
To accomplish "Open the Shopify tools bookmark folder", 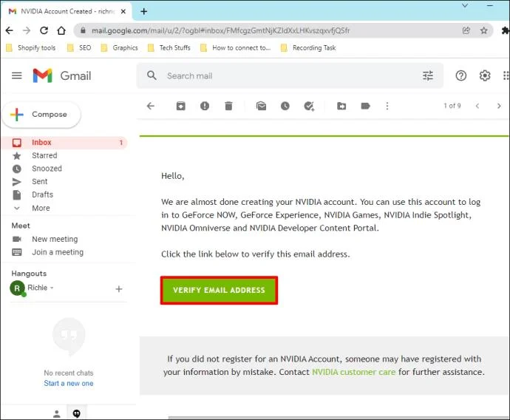I will coord(31,48).
